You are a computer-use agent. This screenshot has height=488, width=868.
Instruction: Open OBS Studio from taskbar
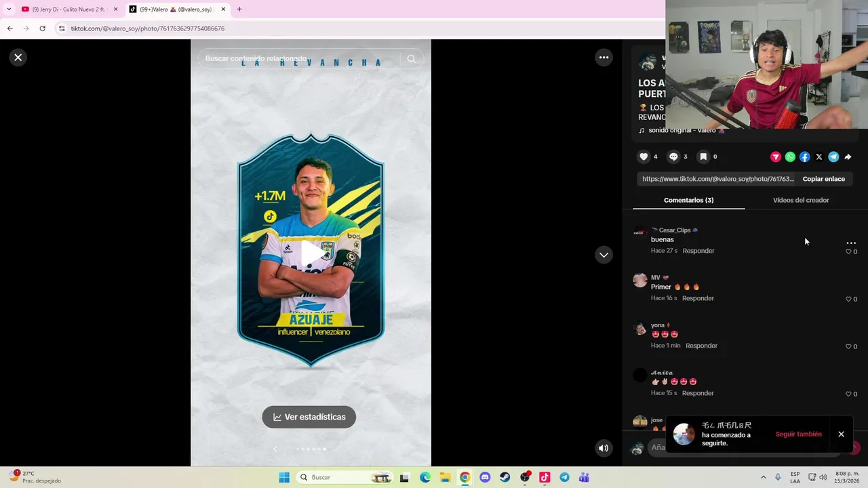point(525,477)
